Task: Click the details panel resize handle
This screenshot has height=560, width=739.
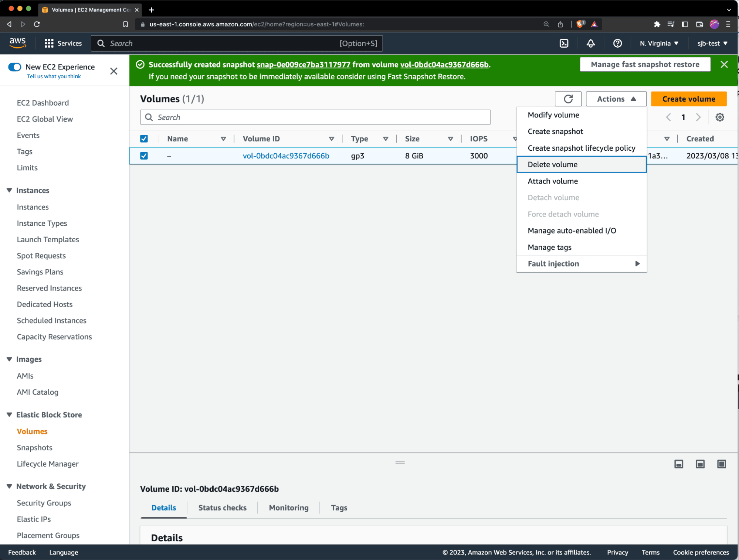Action: click(x=400, y=462)
